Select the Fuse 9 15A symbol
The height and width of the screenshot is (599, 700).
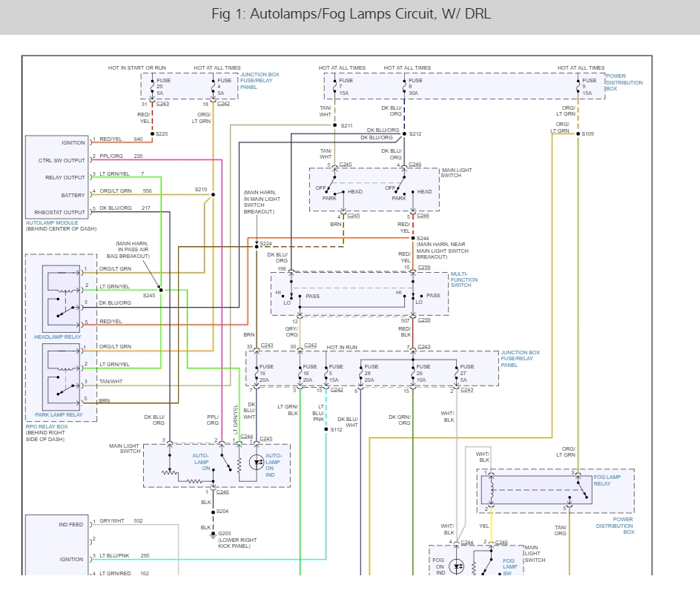pyautogui.click(x=578, y=87)
